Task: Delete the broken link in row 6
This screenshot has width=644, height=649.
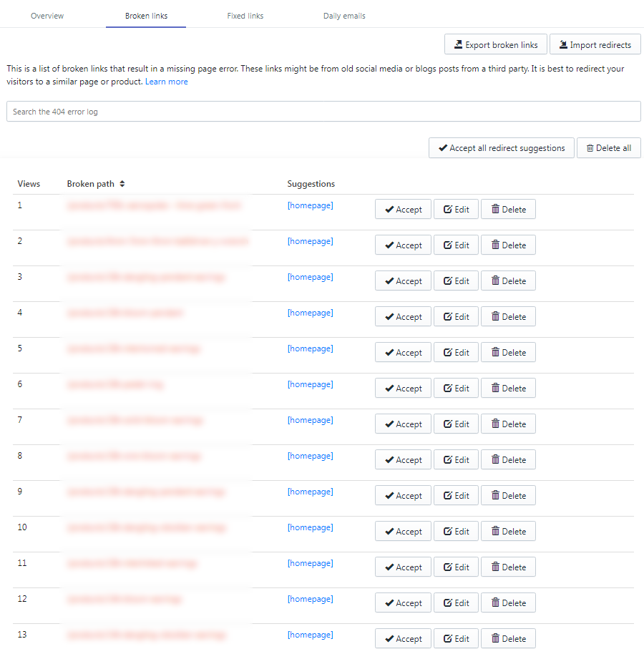Action: coord(508,388)
